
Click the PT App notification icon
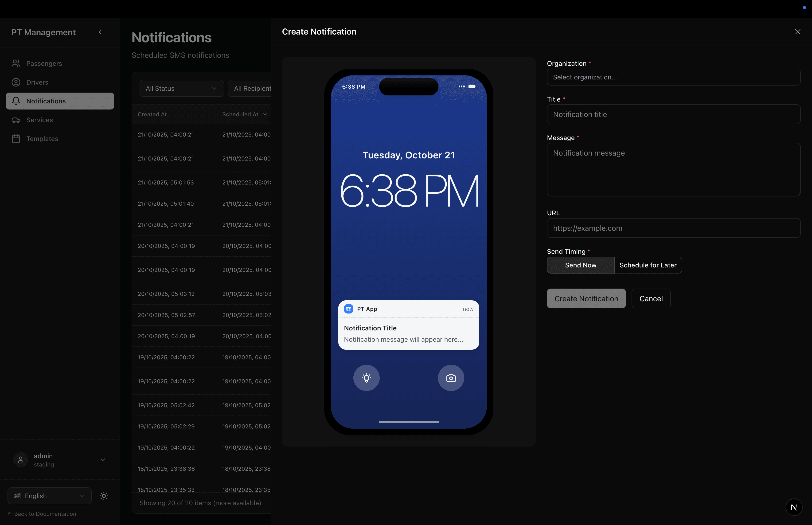[349, 309]
